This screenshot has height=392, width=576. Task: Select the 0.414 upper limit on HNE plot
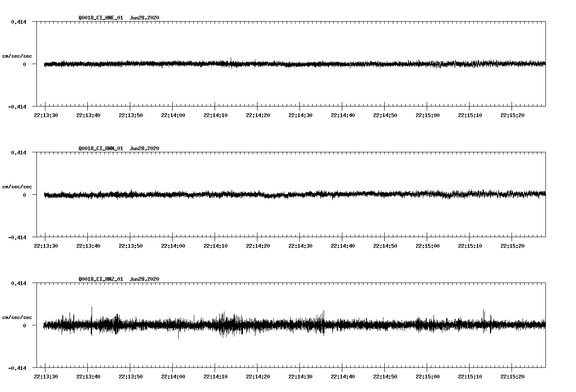coord(19,22)
